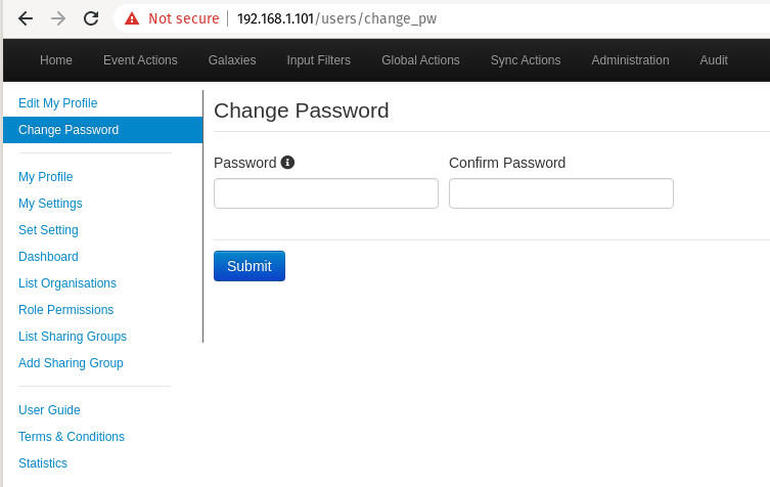Focus the Password input field
Viewport: 770px width, 487px height.
coord(326,193)
